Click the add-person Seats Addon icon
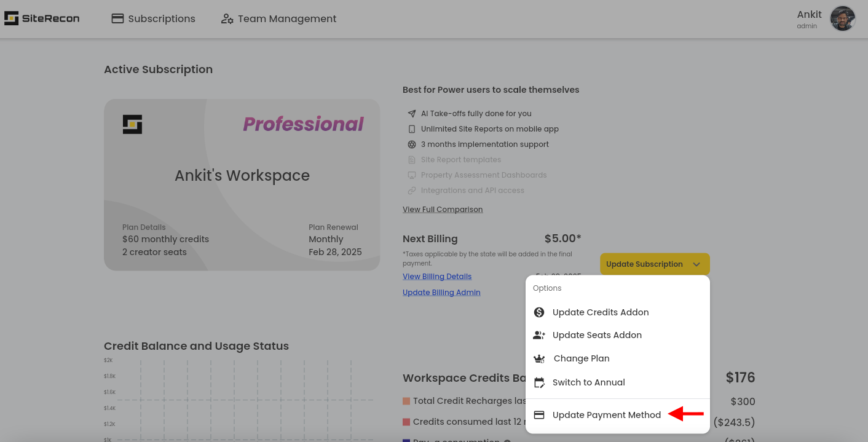The width and height of the screenshot is (868, 442). (x=539, y=335)
